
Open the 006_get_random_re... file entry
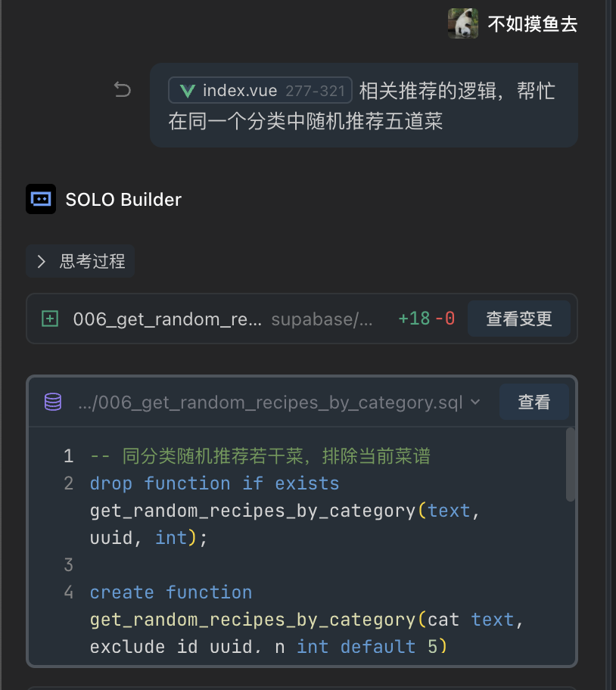[x=167, y=319]
